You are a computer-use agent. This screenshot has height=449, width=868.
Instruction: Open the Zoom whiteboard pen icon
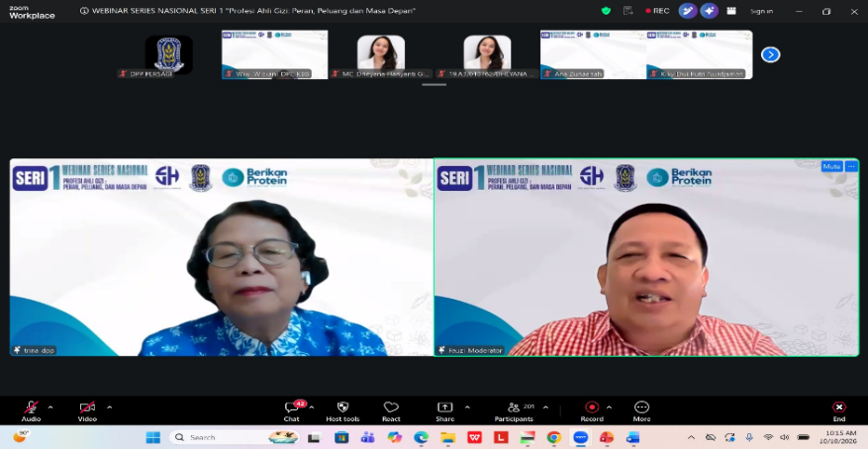point(688,11)
